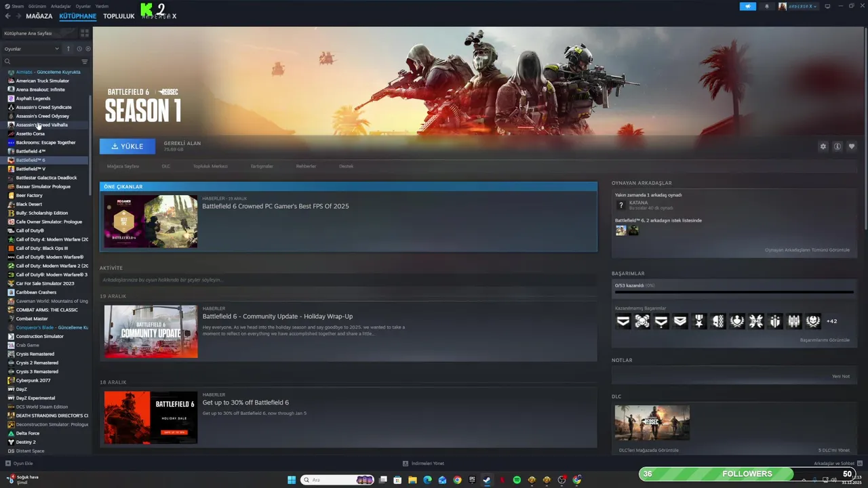868x488 pixels.
Task: Add Battlefield 6 to favorites heart
Action: point(852,146)
